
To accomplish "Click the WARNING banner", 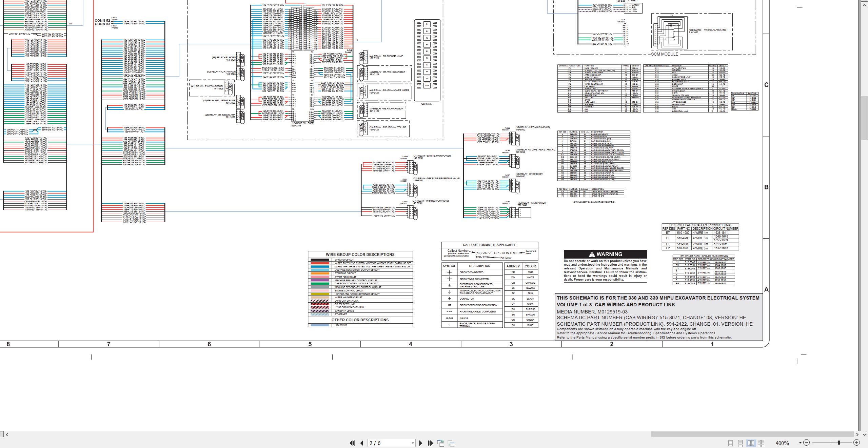I will pyautogui.click(x=605, y=254).
